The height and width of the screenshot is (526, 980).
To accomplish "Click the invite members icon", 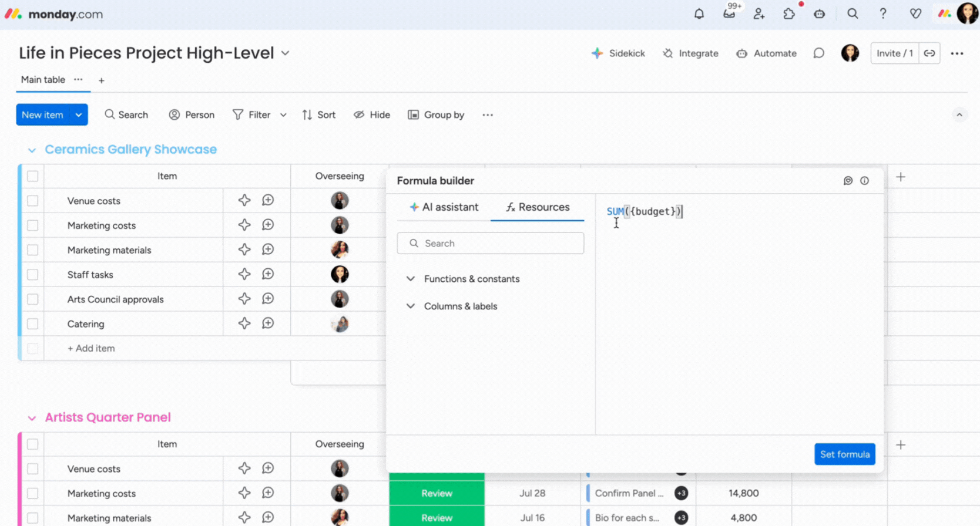I will point(759,14).
